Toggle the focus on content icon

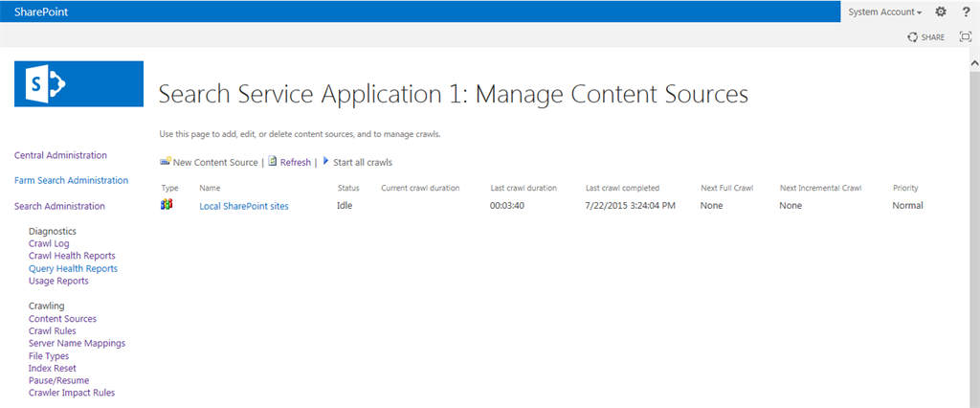point(965,37)
